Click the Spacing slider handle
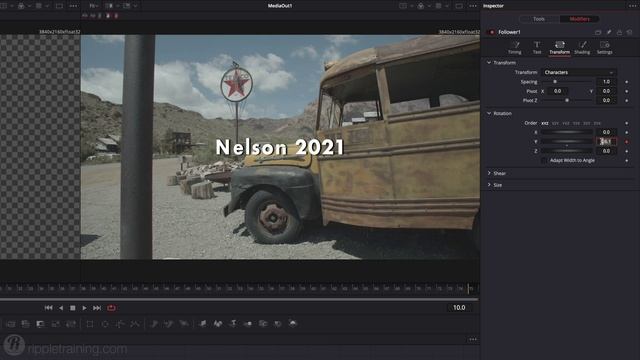This screenshot has width=640, height=360. tap(555, 82)
